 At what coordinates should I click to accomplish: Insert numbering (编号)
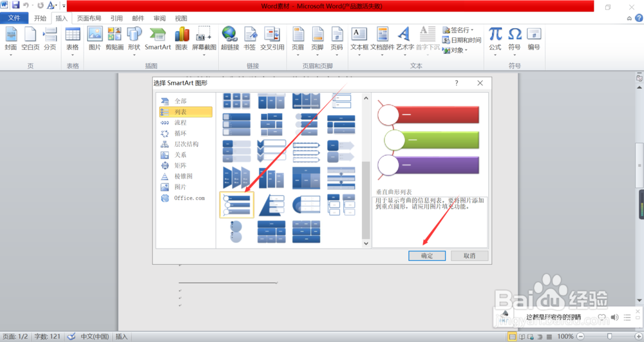tap(534, 39)
